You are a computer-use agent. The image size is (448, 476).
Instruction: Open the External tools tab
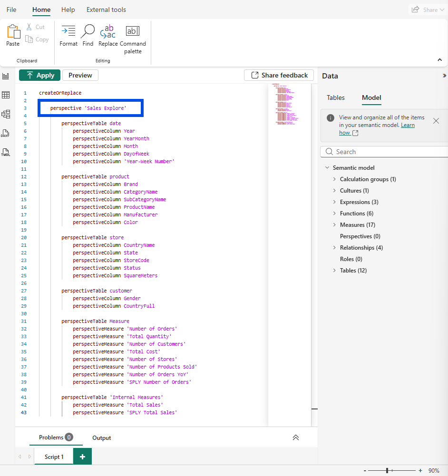[x=106, y=10]
